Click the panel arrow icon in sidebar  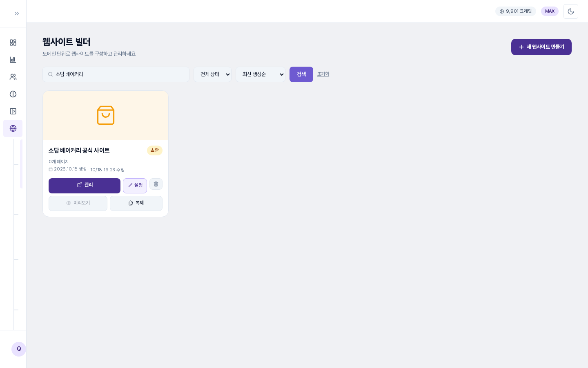tap(13, 111)
